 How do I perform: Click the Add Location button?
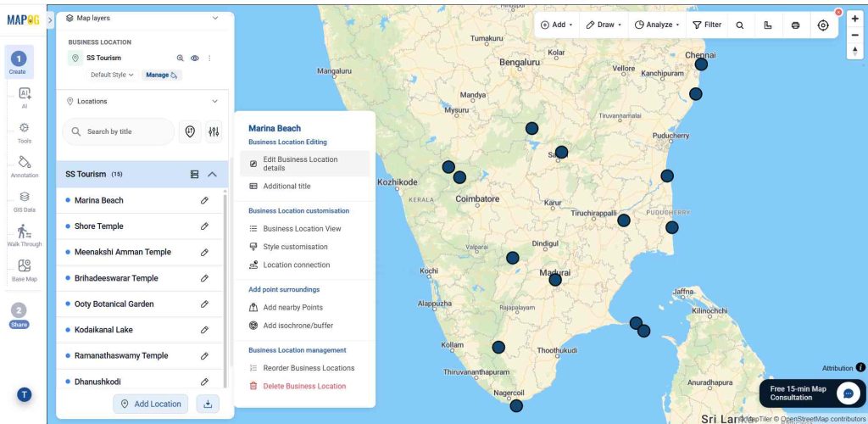click(151, 404)
